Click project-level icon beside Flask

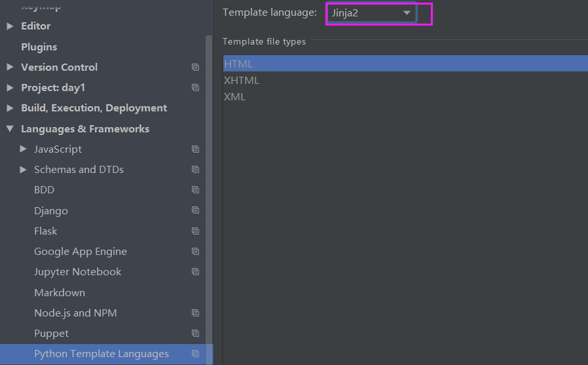pyautogui.click(x=195, y=231)
